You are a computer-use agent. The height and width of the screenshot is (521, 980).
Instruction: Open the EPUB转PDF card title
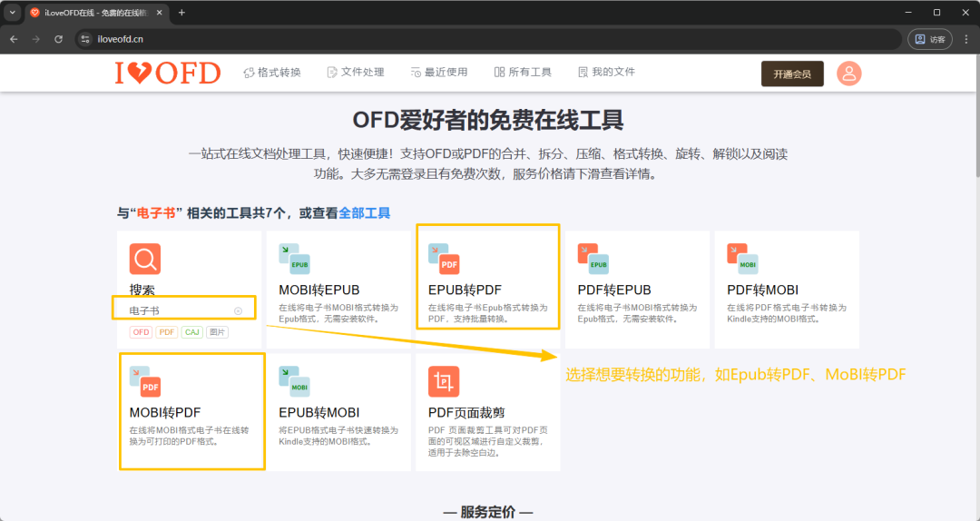(465, 290)
